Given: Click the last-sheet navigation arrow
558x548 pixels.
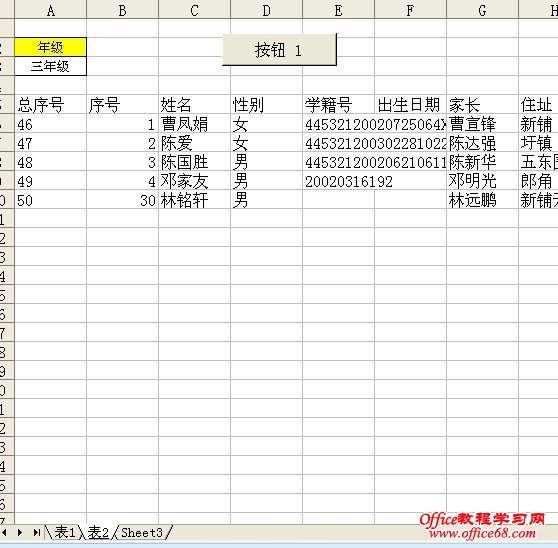Looking at the screenshot, I should (36, 533).
